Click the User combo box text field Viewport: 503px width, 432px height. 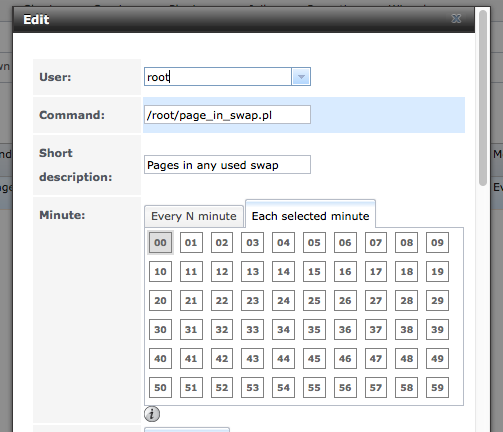click(x=218, y=77)
